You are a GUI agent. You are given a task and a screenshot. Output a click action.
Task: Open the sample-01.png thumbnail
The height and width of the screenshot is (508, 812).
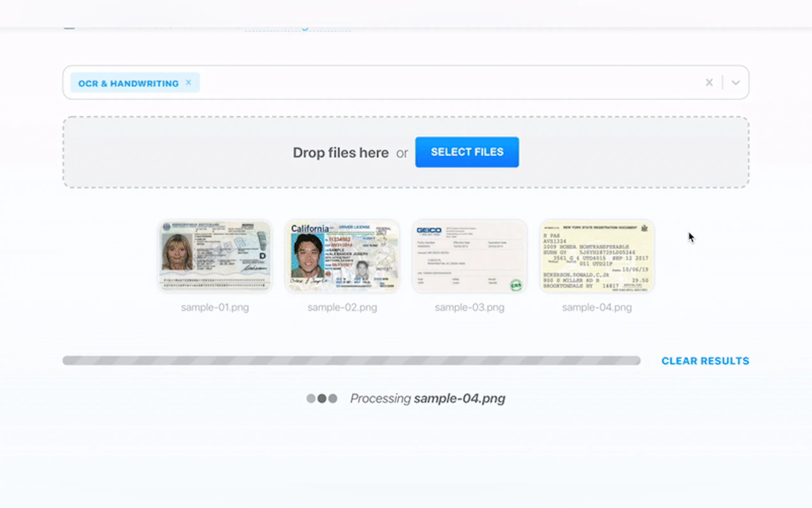[215, 255]
